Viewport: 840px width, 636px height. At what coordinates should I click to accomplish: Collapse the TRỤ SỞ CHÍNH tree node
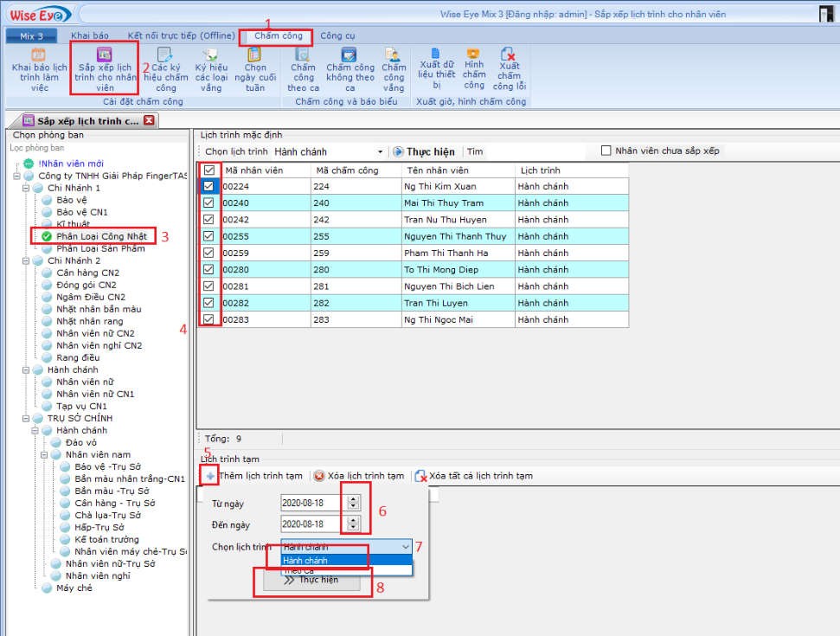pyautogui.click(x=27, y=418)
